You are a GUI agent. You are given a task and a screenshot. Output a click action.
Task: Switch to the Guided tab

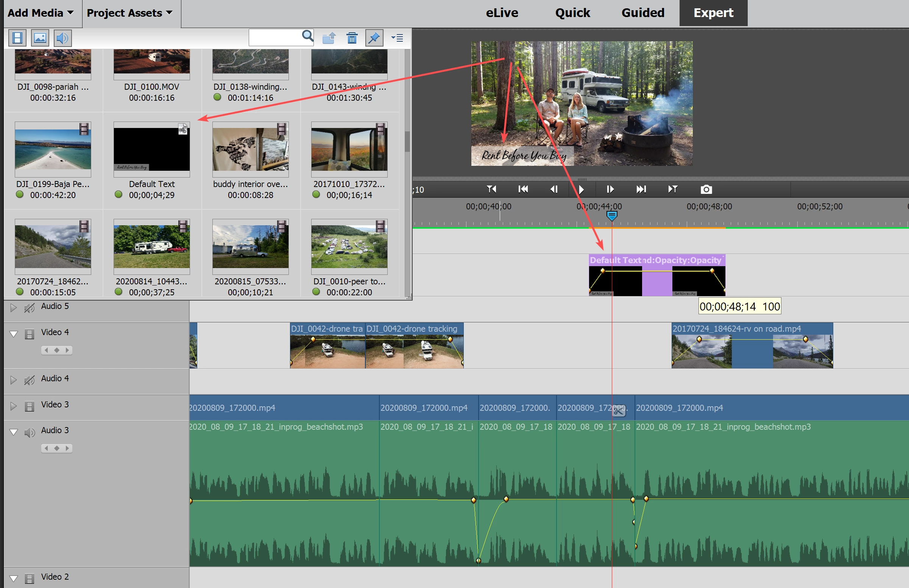coord(642,13)
